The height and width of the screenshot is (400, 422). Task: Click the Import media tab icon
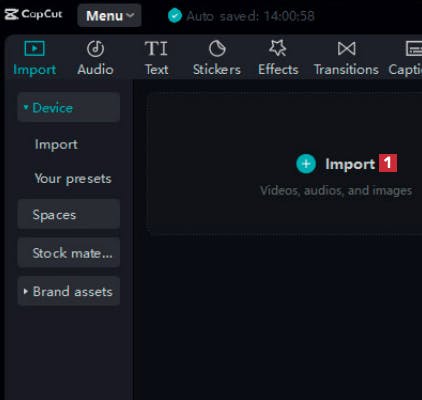[34, 49]
